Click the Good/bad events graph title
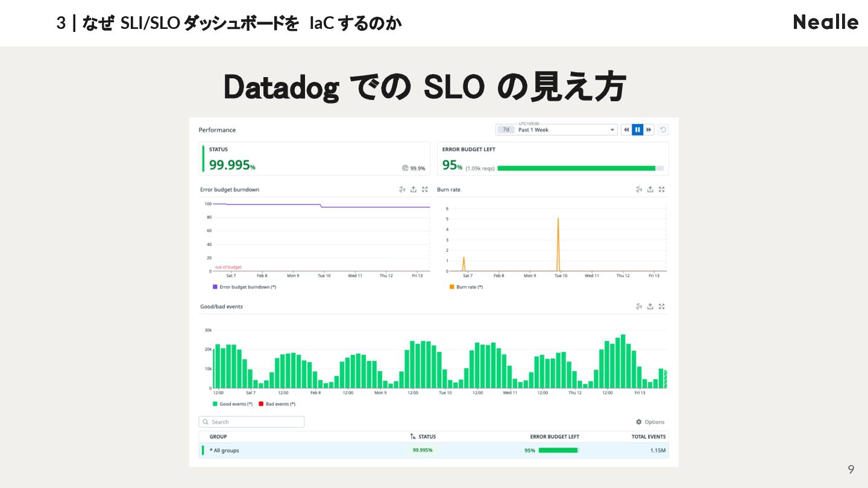The image size is (868, 488). coord(221,306)
